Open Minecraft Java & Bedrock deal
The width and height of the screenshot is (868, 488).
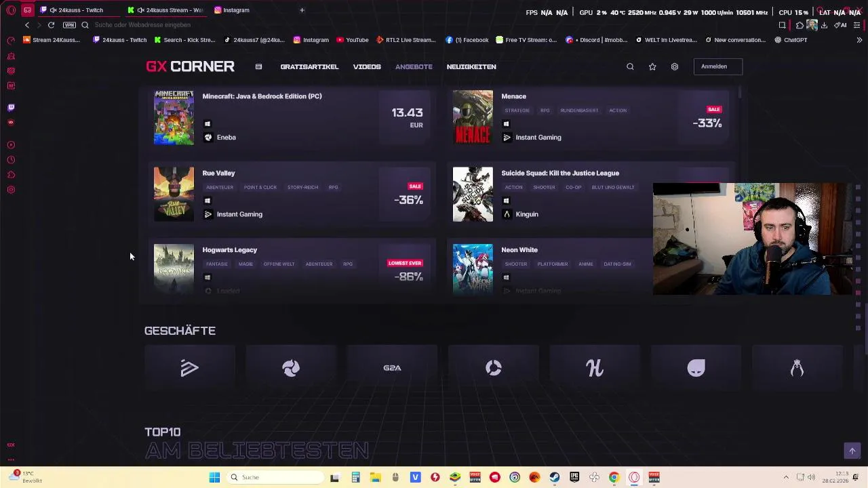(x=292, y=117)
